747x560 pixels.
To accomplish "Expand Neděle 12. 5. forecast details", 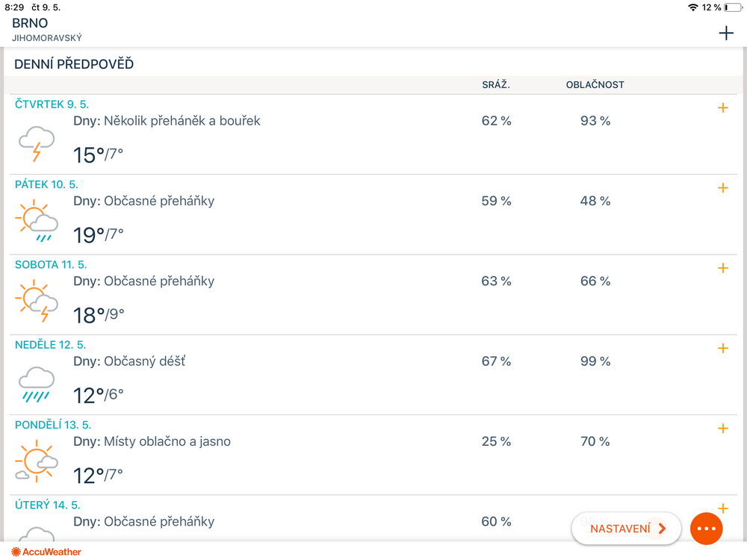I will click(x=722, y=348).
